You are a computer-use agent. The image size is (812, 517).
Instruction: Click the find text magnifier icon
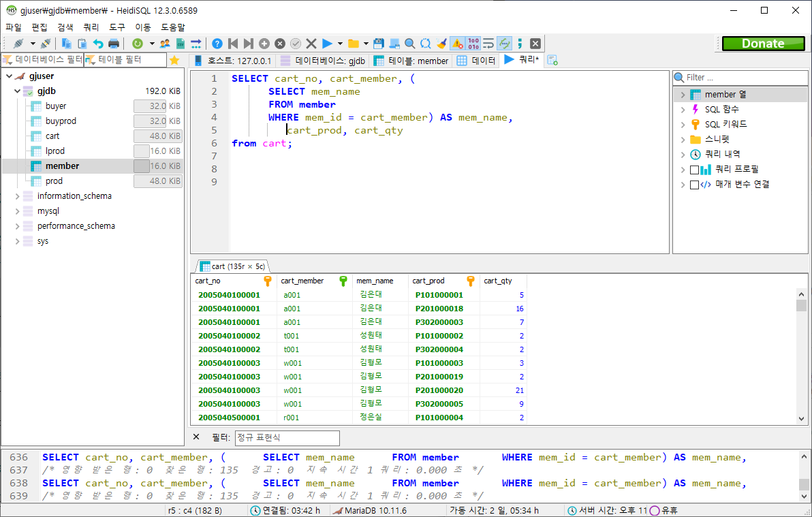point(409,44)
